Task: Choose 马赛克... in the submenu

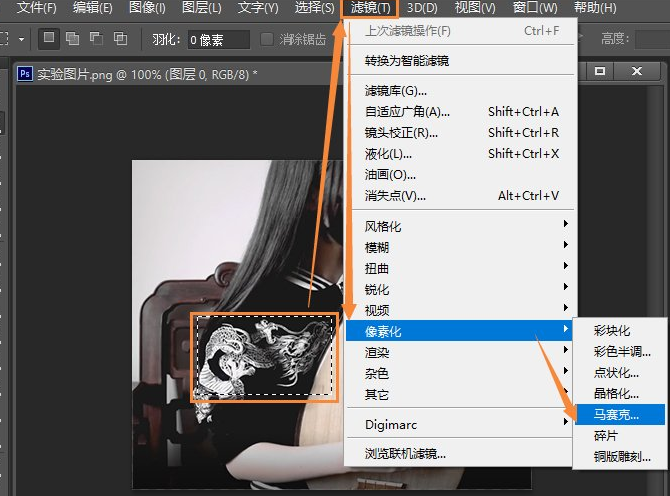Action: tap(620, 414)
